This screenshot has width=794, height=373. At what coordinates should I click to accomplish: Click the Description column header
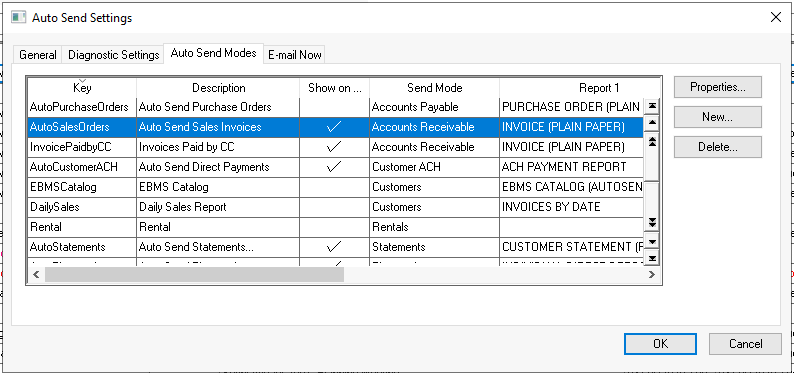[x=218, y=88]
